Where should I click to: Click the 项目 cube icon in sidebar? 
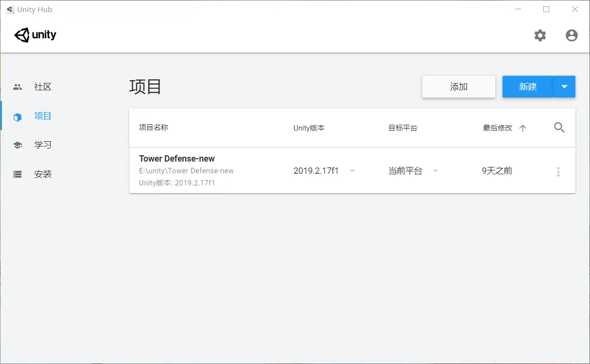[17, 116]
